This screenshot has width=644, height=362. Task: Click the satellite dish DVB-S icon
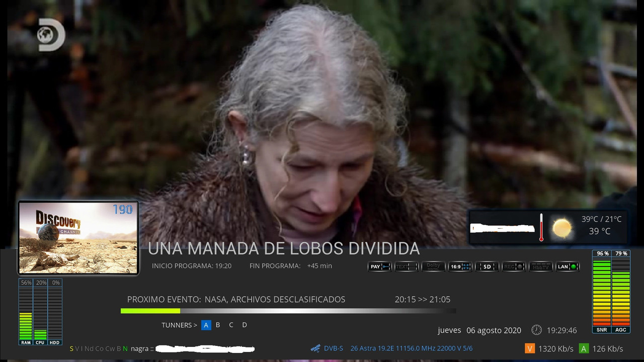click(x=315, y=348)
